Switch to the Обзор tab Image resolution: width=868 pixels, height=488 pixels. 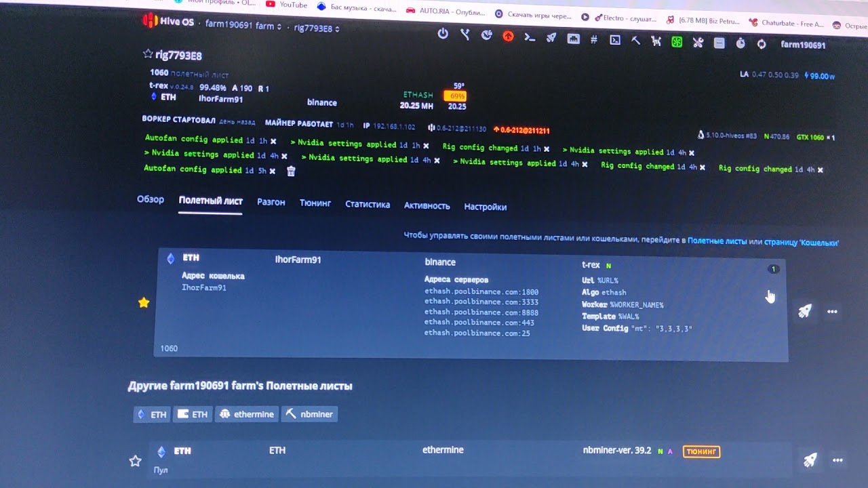pyautogui.click(x=151, y=199)
